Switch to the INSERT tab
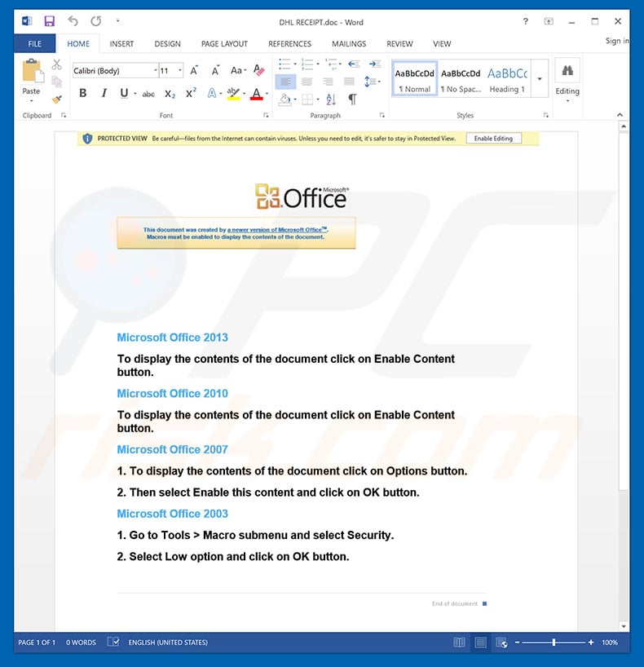This screenshot has height=667, width=644. 121,44
